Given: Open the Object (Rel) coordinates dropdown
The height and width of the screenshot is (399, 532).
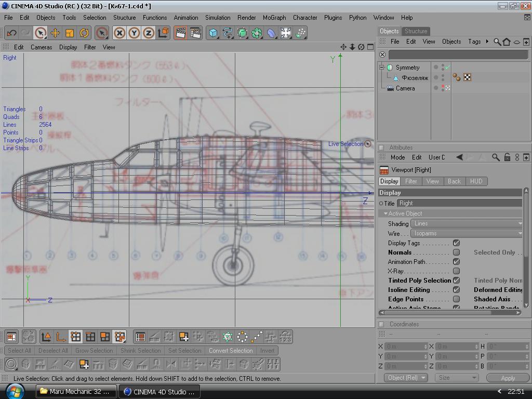Looking at the screenshot, I should tap(406, 378).
